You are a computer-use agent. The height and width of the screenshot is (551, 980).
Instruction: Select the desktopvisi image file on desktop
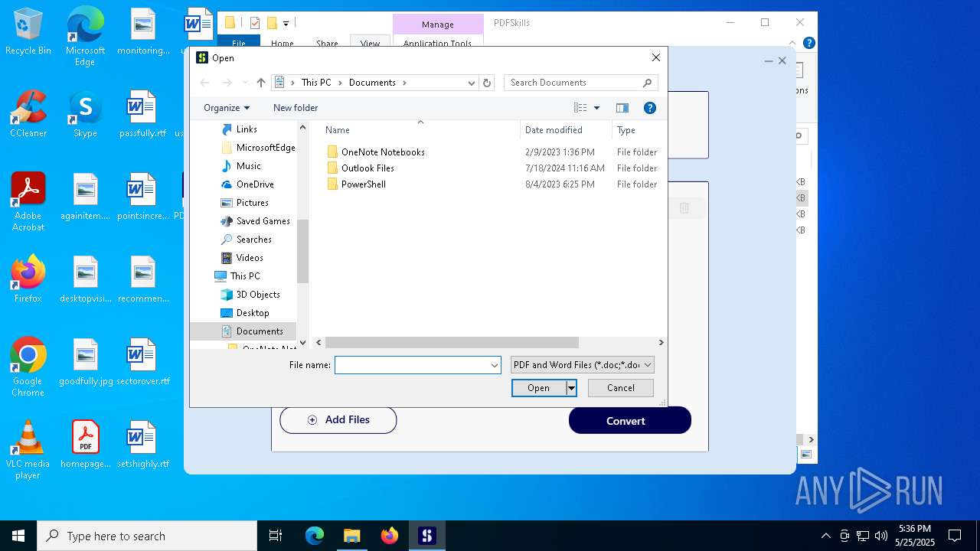tap(86, 279)
